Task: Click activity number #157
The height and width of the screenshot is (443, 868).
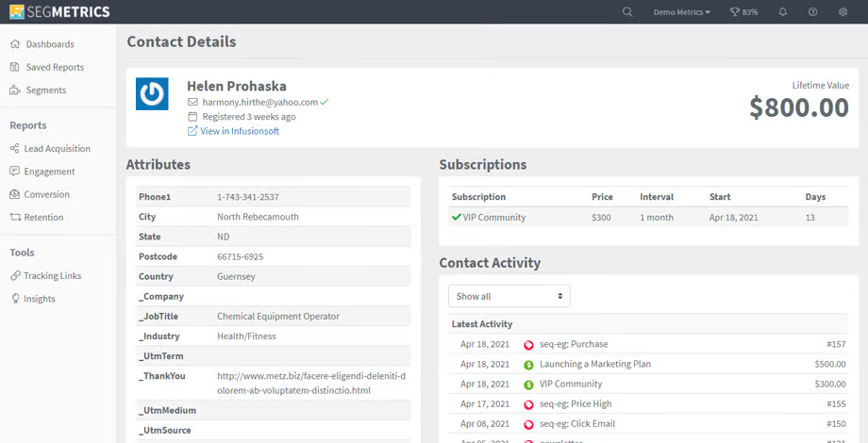Action: [836, 344]
